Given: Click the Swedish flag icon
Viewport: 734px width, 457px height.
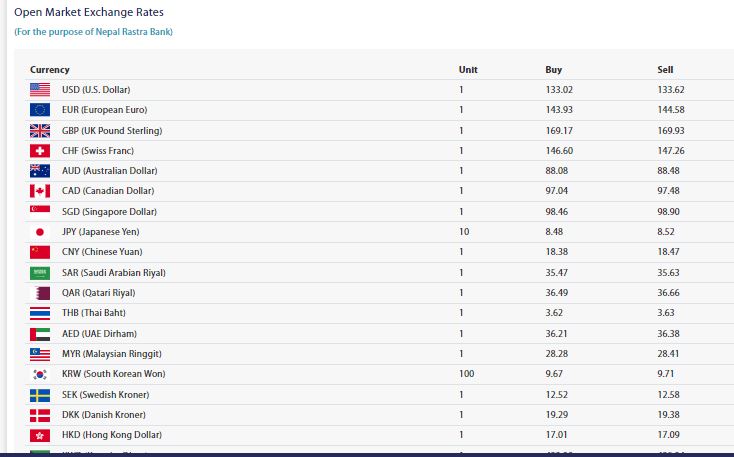Looking at the screenshot, I should (x=40, y=395).
